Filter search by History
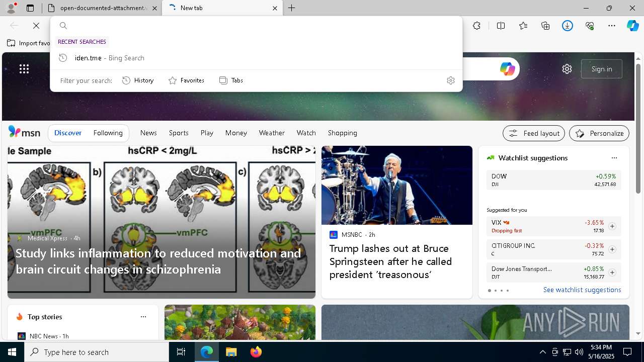The width and height of the screenshot is (644, 362). 138,80
